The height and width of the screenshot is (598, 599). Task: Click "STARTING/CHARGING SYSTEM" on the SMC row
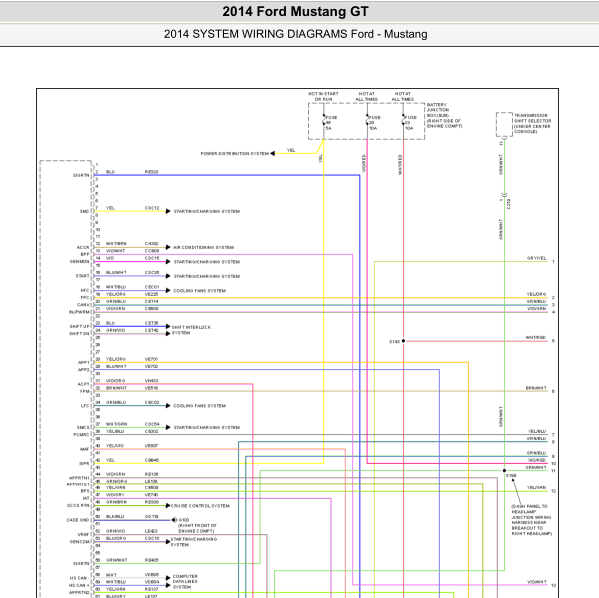point(207,211)
